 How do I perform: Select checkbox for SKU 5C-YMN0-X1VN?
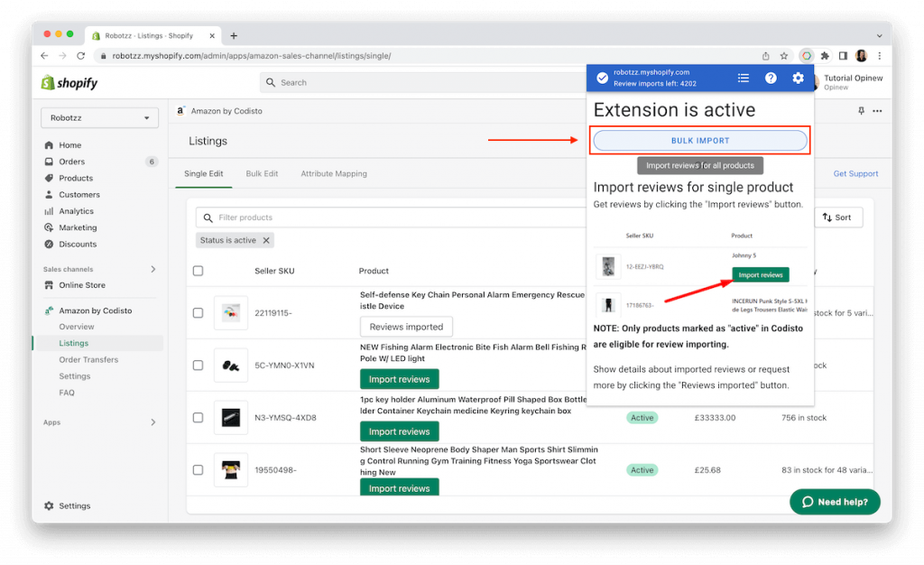(x=198, y=366)
